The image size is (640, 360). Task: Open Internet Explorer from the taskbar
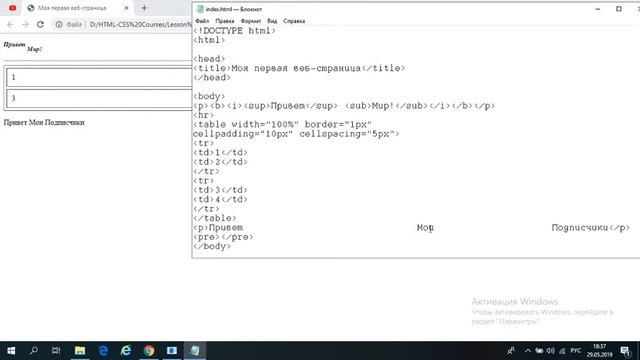click(126, 351)
